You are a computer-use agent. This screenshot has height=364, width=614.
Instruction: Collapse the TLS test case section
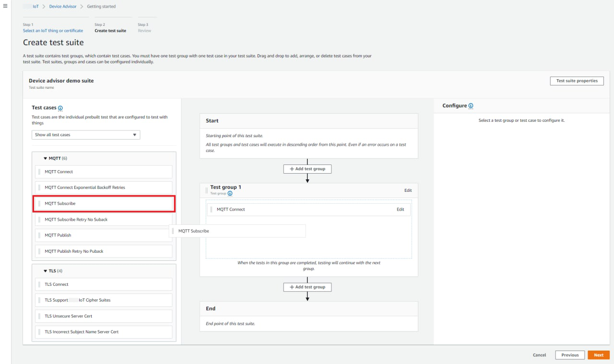coord(46,271)
